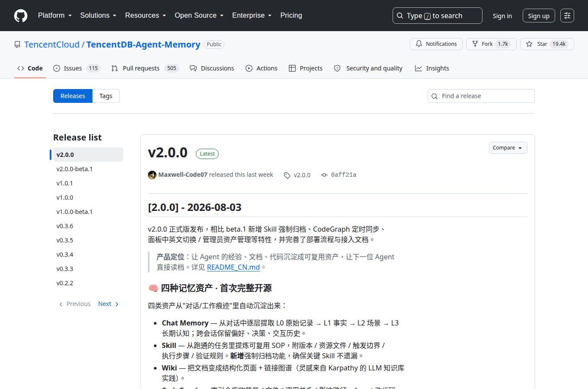588x389 pixels.
Task: Select the Releases tab
Action: [x=73, y=96]
